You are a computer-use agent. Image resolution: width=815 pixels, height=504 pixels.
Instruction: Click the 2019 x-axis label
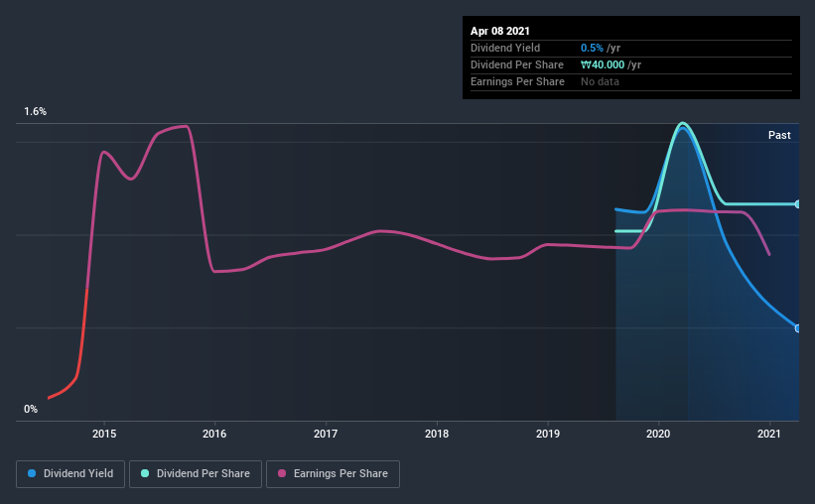coord(548,434)
